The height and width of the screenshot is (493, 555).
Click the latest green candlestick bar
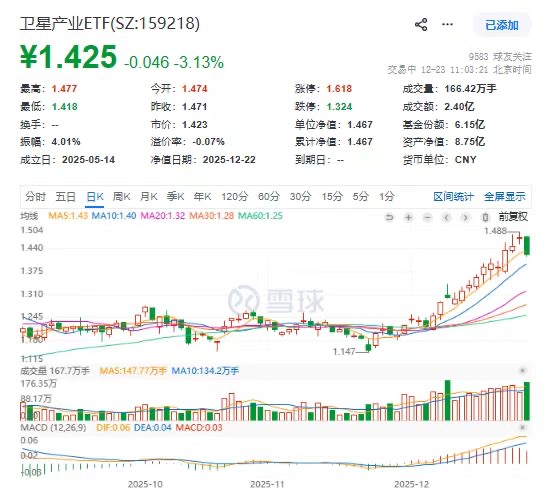(x=527, y=246)
